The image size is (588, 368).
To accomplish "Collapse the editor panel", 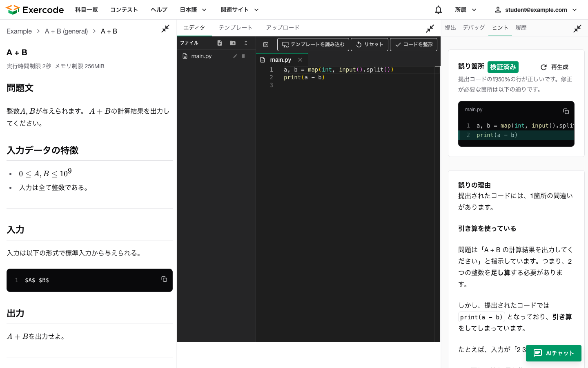I will pyautogui.click(x=430, y=29).
